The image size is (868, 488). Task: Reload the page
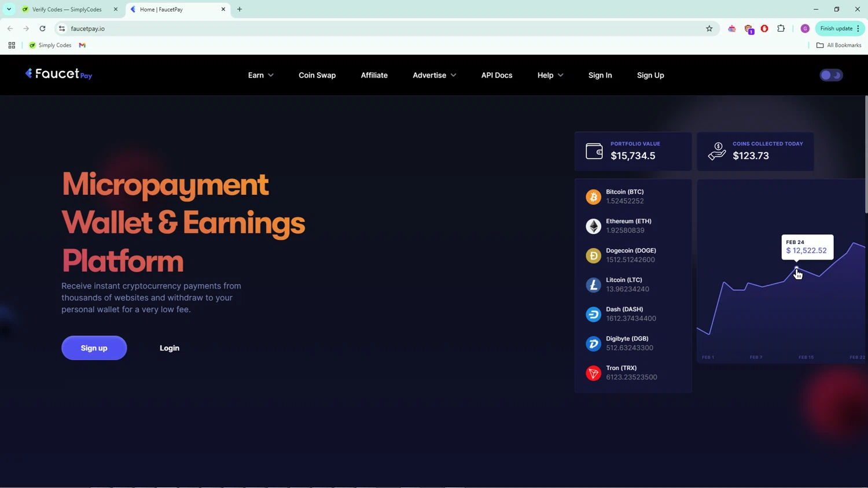click(42, 28)
